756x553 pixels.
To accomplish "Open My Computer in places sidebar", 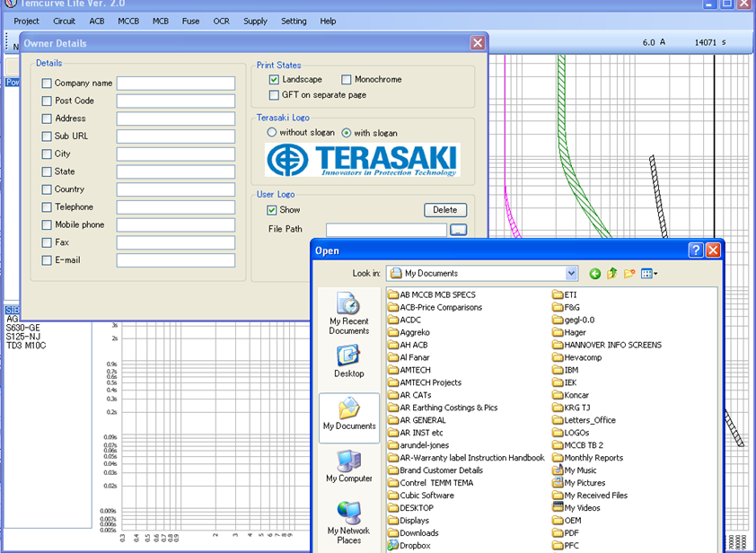I will (x=348, y=466).
